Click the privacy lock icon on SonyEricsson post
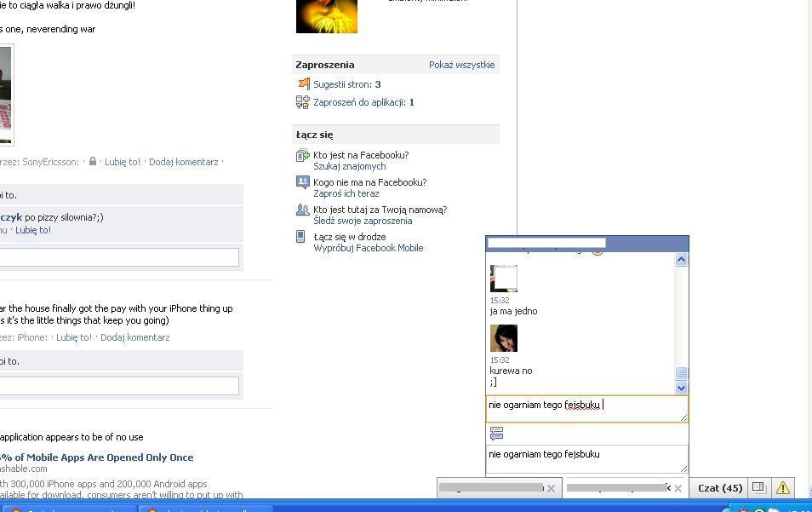 pos(93,162)
